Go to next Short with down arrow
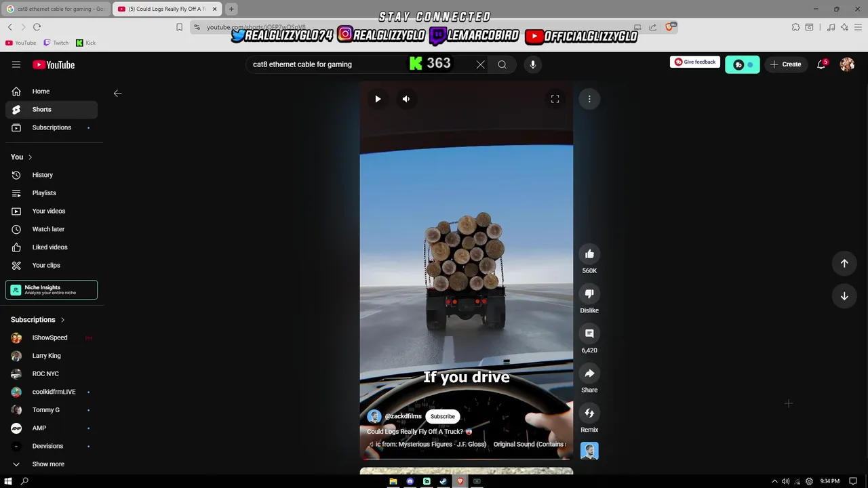868x488 pixels. [844, 296]
